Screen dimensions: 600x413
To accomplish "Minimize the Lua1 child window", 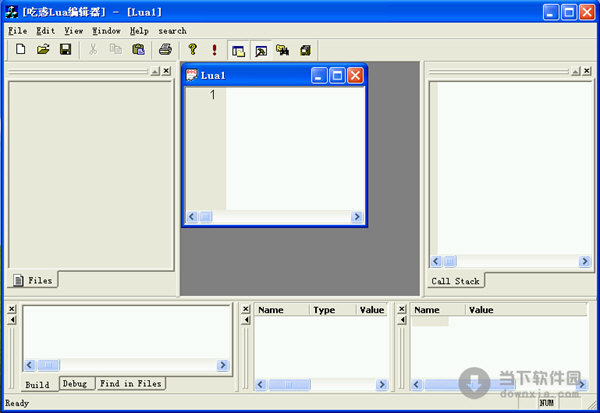I will point(319,75).
